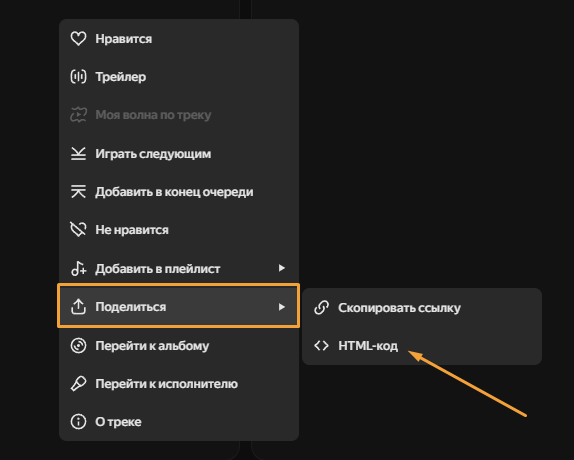The width and height of the screenshot is (574, 460).
Task: Click the info circle icon beside О треке
Action: point(78,422)
